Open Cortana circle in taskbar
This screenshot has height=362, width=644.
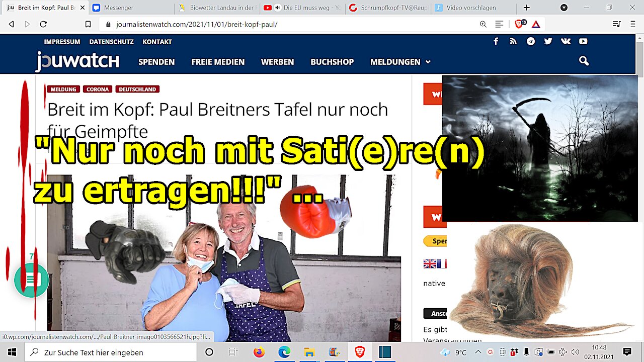point(209,352)
